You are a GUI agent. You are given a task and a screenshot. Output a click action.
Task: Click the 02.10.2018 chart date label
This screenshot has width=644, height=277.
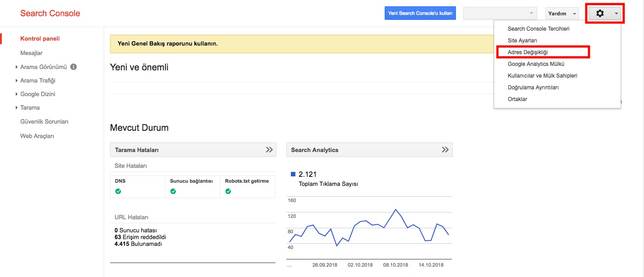click(x=360, y=265)
